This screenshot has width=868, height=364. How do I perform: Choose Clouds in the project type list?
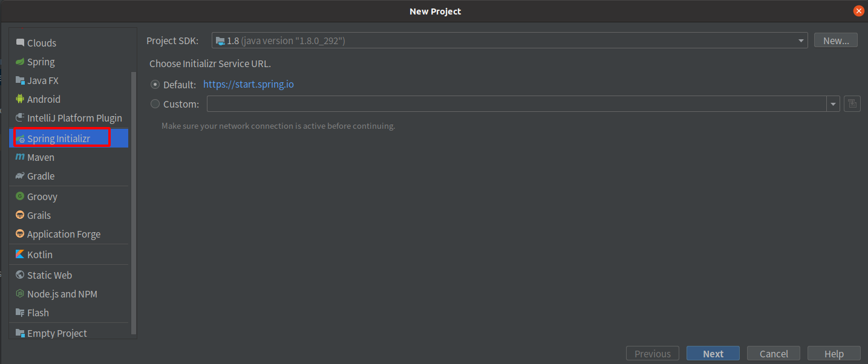click(x=70, y=43)
